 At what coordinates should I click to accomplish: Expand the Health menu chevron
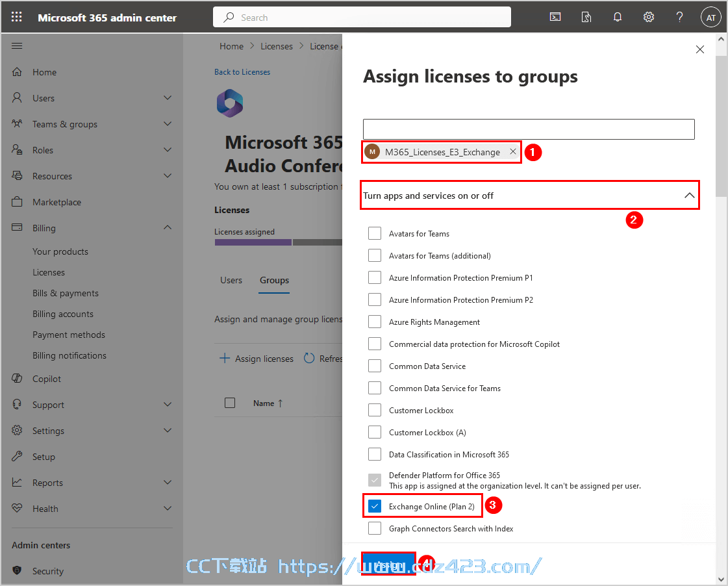click(168, 509)
